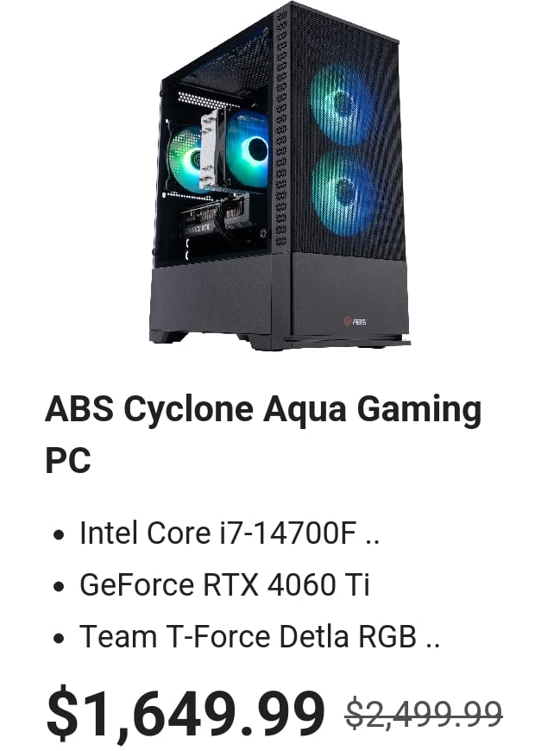Click the bullet dot before Intel Core

tap(59, 534)
